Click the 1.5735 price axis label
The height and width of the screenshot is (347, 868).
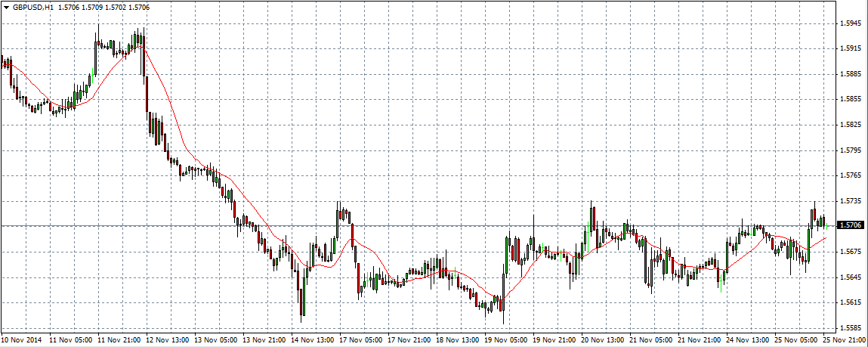[x=850, y=201]
